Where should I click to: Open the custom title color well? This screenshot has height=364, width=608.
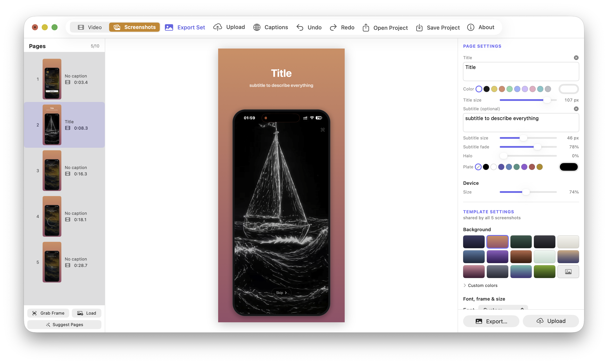(568, 89)
